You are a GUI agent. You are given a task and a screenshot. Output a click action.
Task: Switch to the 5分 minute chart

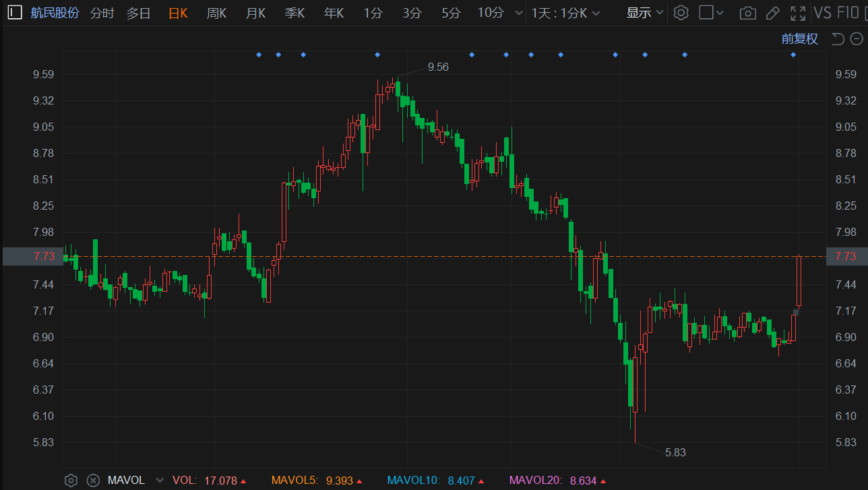pyautogui.click(x=452, y=13)
